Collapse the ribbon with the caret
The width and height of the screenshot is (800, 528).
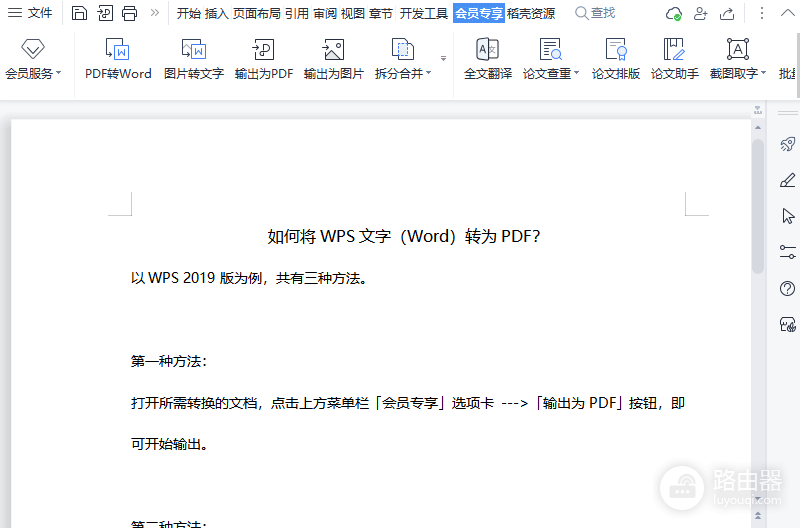pos(788,13)
